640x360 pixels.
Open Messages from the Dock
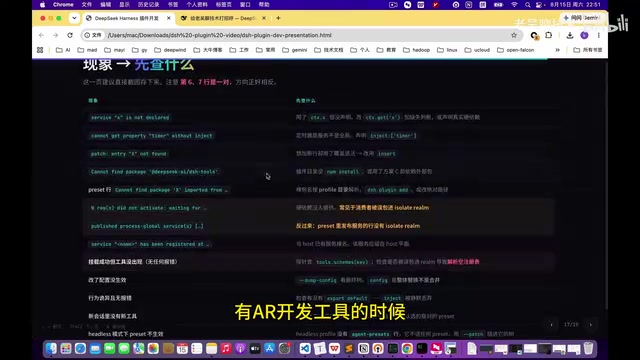click(124, 349)
